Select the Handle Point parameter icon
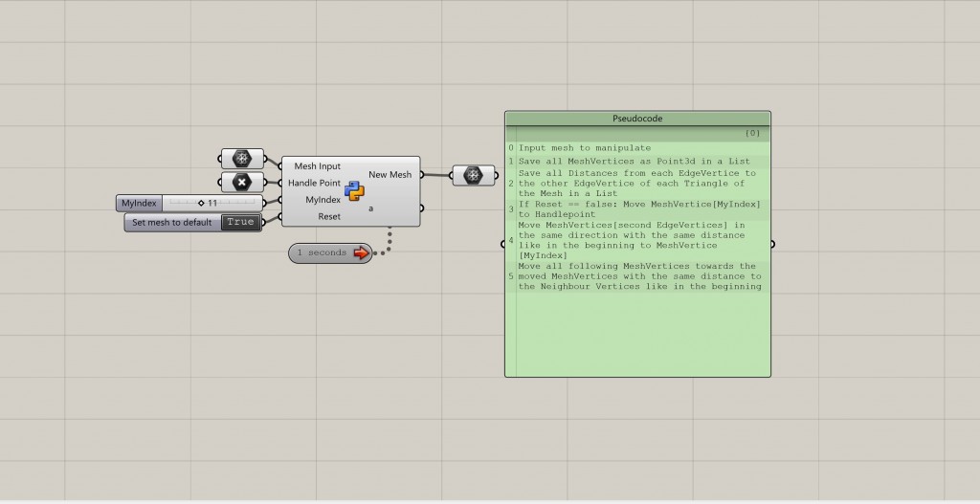This screenshot has width=980, height=504. (242, 182)
